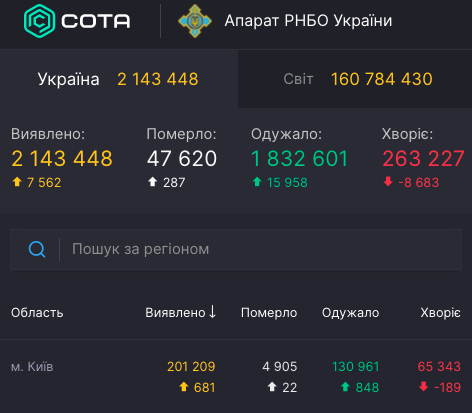This screenshot has width=472, height=413.
Task: Click the red down arrow beside -8 683
Action: [388, 182]
